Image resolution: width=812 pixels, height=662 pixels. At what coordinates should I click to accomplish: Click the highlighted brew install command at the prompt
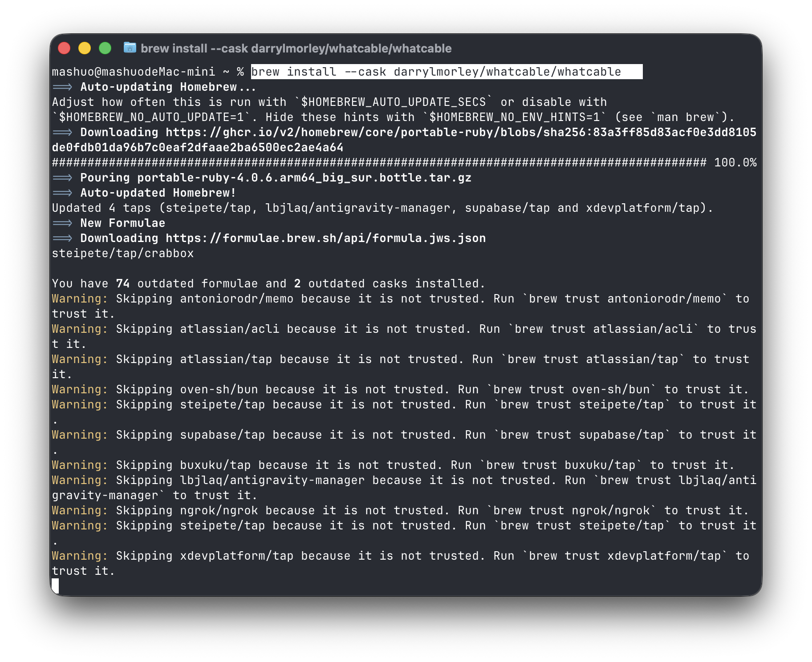tap(447, 72)
